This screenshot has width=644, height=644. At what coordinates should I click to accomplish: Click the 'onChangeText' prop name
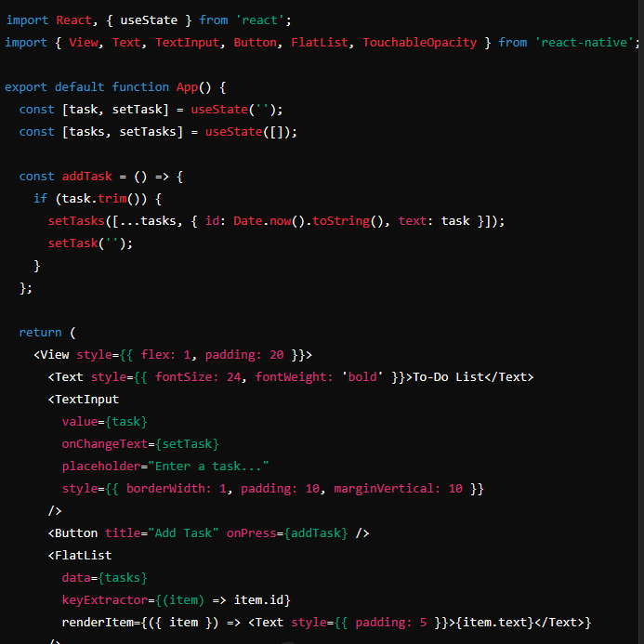point(105,443)
